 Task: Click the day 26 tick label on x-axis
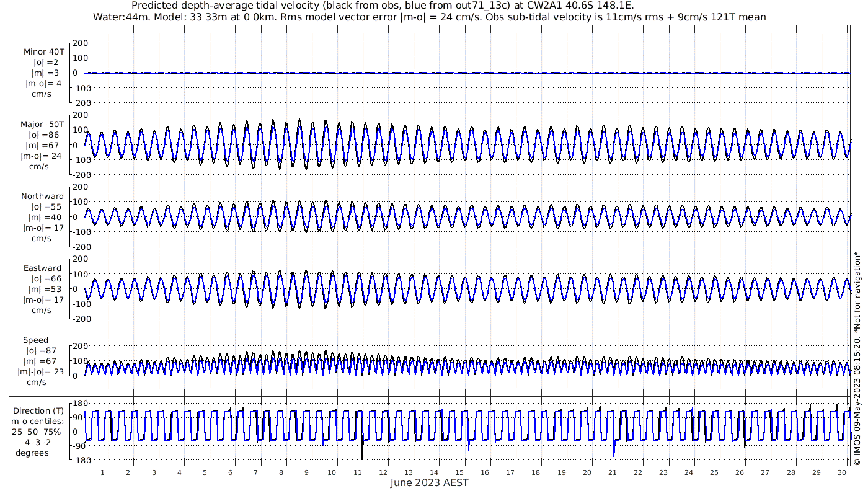pos(740,472)
